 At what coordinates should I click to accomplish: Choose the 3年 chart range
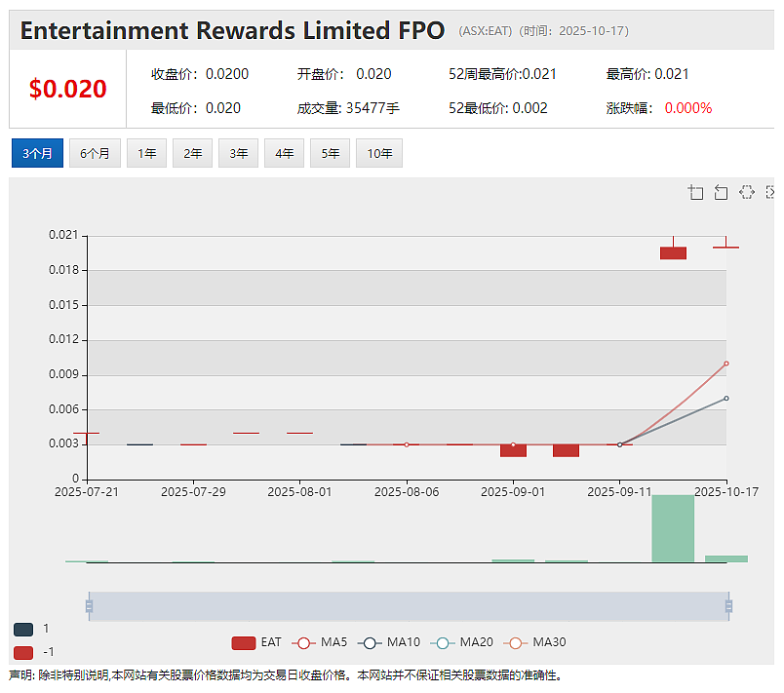239,153
